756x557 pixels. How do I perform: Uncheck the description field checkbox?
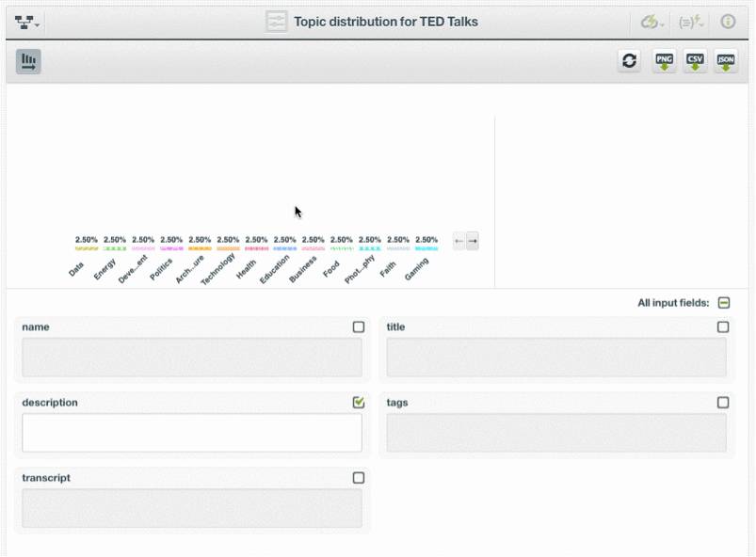click(359, 403)
